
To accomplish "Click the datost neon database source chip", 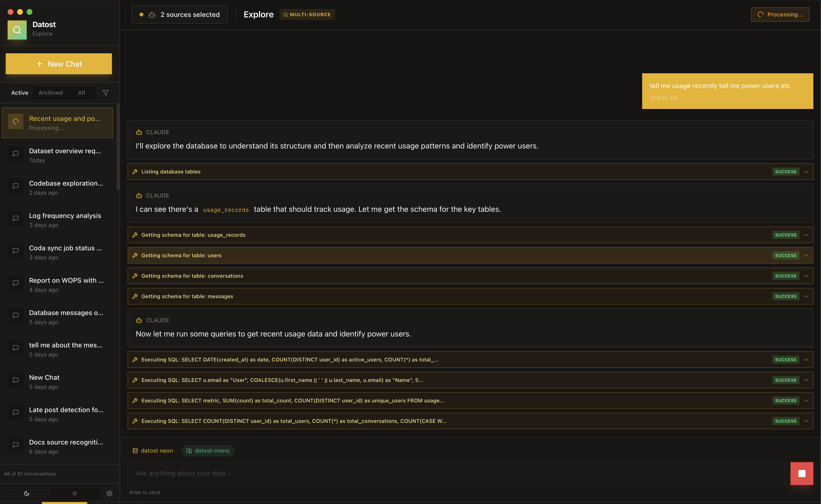I will (153, 450).
